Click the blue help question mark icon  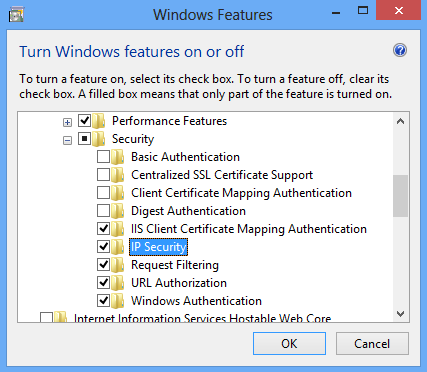pos(400,51)
